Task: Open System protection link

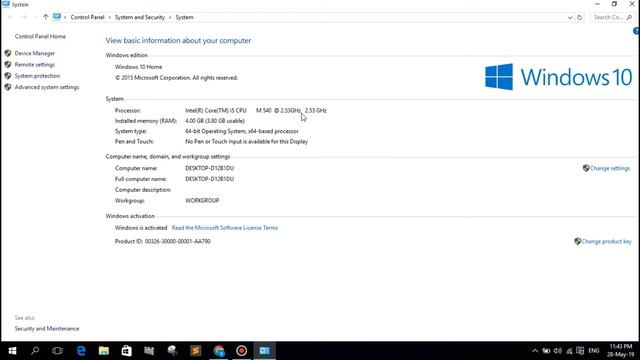Action: coord(37,76)
